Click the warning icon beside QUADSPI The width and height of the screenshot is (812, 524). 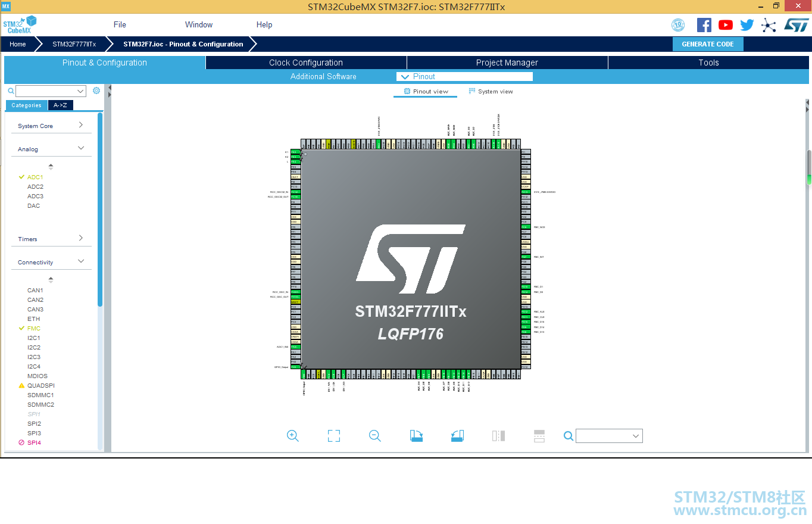22,386
